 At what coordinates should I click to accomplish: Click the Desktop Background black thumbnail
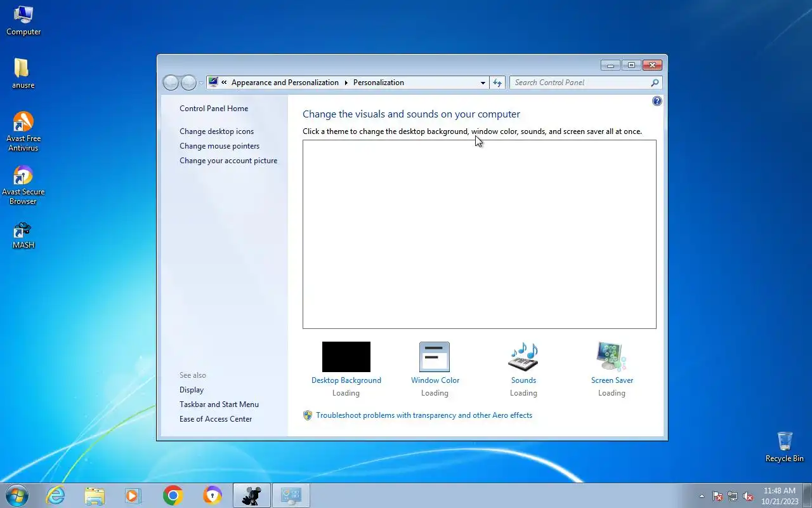point(346,357)
